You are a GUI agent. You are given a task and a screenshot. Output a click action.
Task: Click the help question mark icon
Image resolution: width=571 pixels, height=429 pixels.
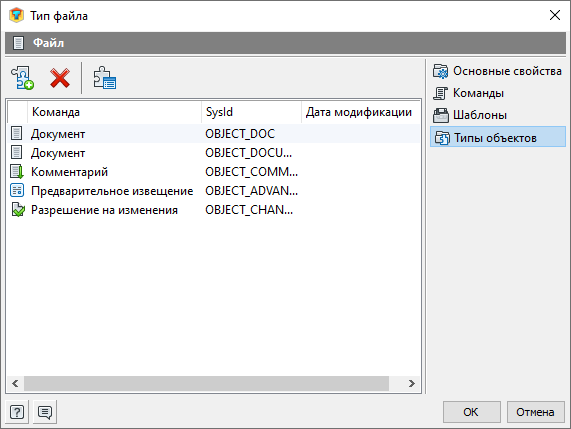pos(17,412)
